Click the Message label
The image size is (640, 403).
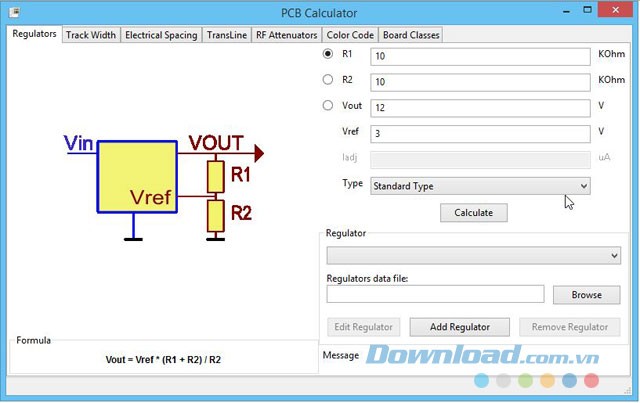coord(341,355)
